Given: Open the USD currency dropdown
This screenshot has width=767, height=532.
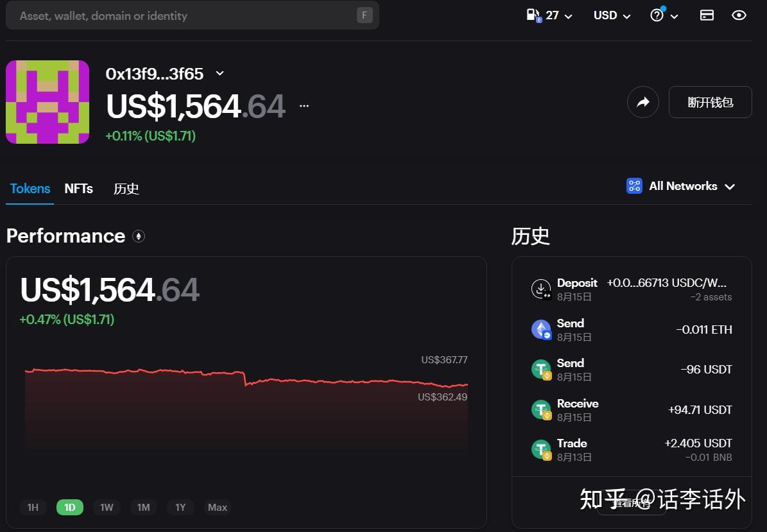Looking at the screenshot, I should 612,15.
